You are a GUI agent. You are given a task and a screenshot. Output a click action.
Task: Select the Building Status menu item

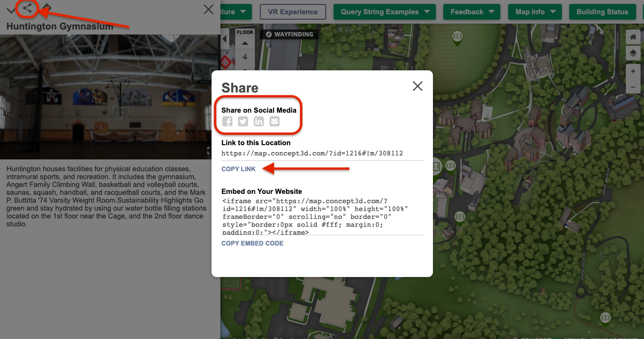tap(602, 11)
